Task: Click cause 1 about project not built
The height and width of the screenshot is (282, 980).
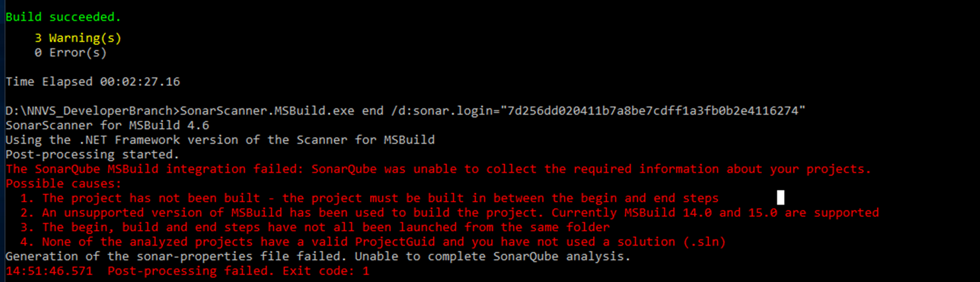Action: [369, 198]
